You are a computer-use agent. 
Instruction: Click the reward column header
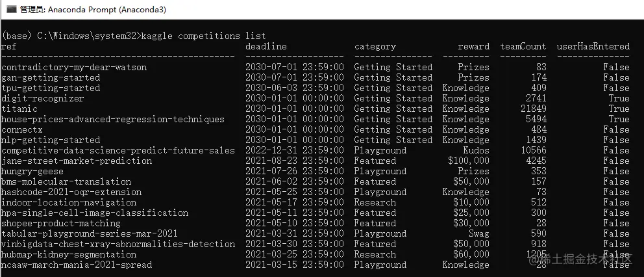474,47
